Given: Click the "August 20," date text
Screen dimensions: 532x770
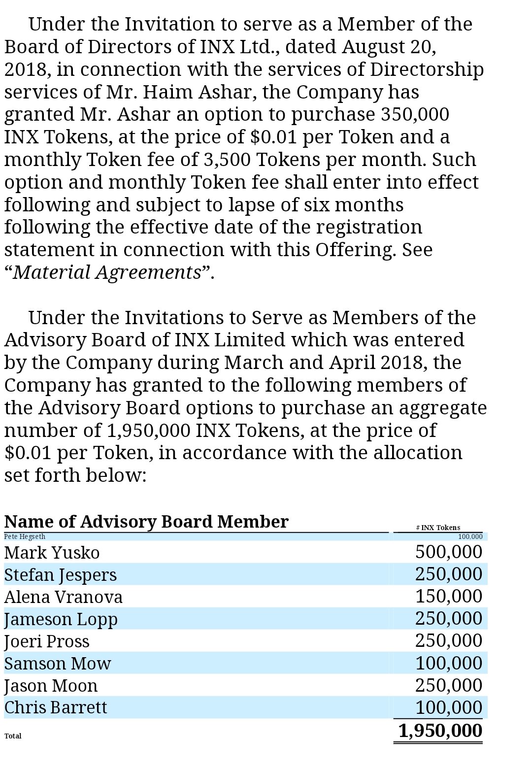Looking at the screenshot, I should (x=388, y=46).
